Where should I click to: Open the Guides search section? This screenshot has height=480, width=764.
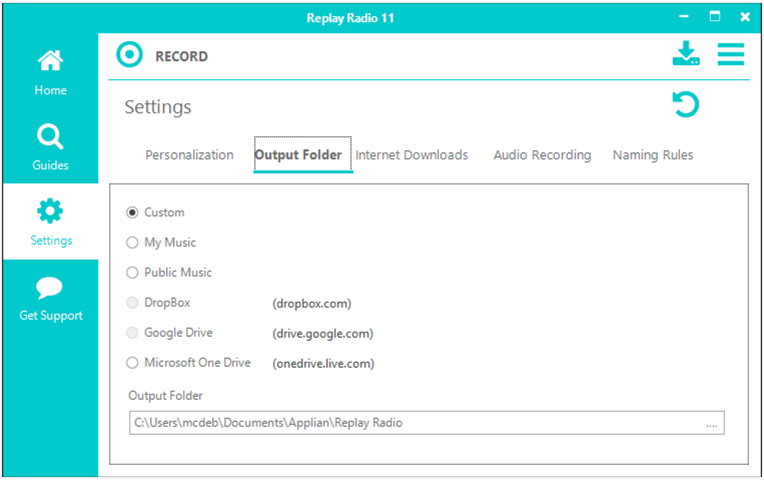(50, 146)
